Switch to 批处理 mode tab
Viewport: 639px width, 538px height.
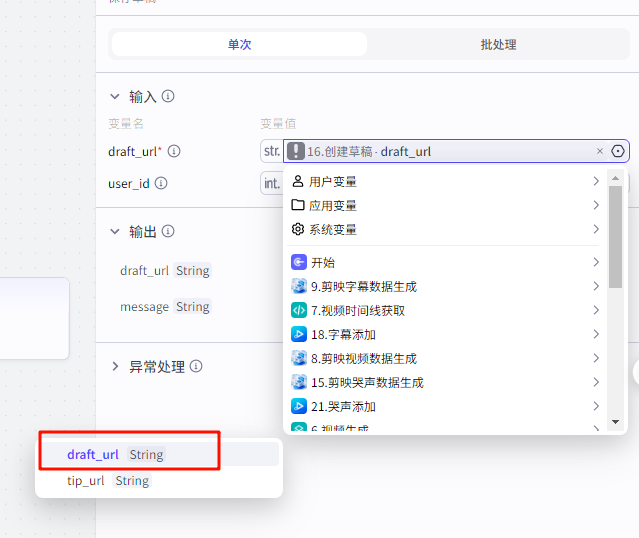(x=498, y=44)
